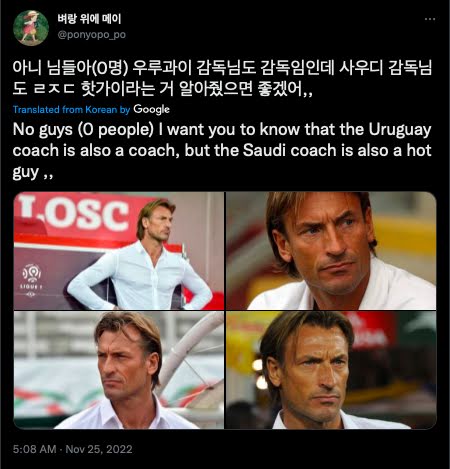This screenshot has height=469, width=450.
Task: Open the profile via display name 벼랑 위에 메이
Action: 89,19
